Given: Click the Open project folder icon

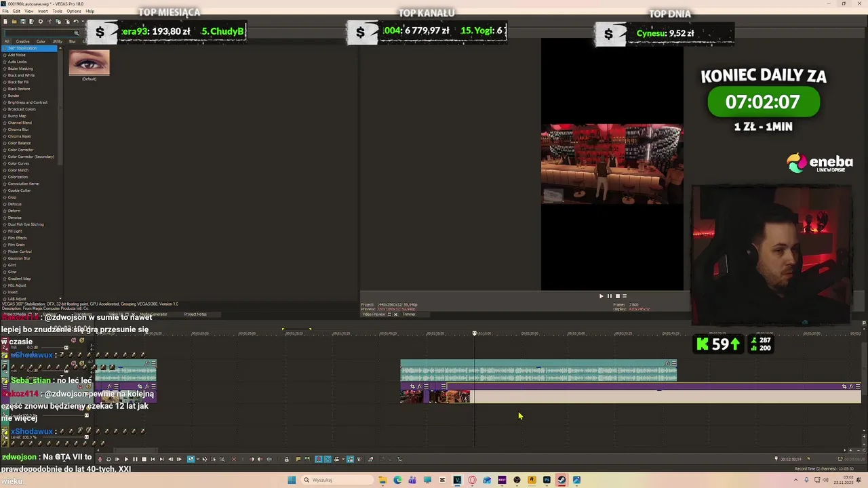Looking at the screenshot, I should [x=14, y=22].
